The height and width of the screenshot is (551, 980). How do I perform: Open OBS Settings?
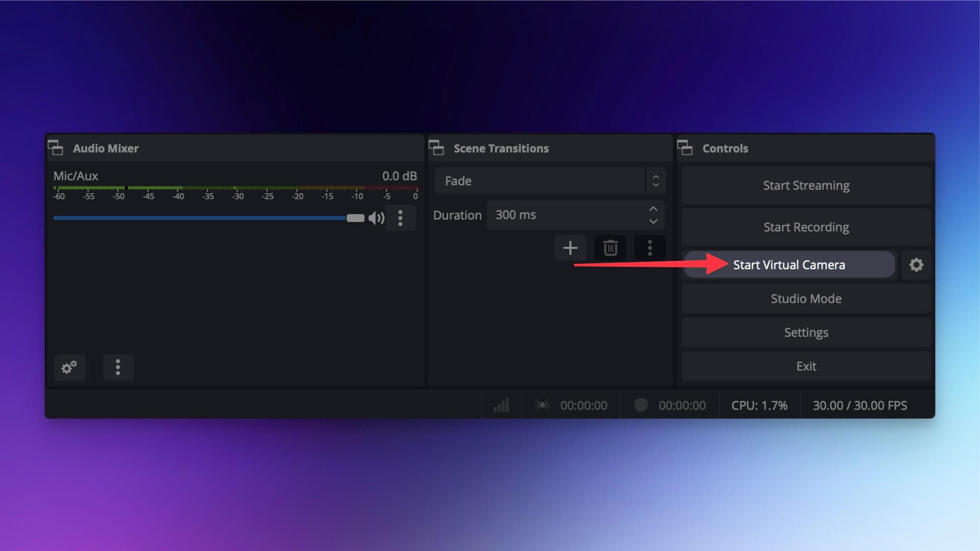click(805, 332)
